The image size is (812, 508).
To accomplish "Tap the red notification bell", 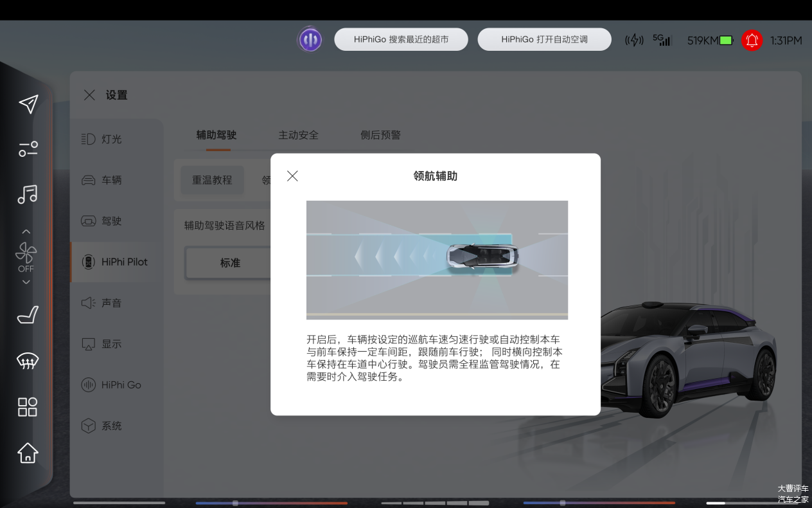I will coord(752,41).
